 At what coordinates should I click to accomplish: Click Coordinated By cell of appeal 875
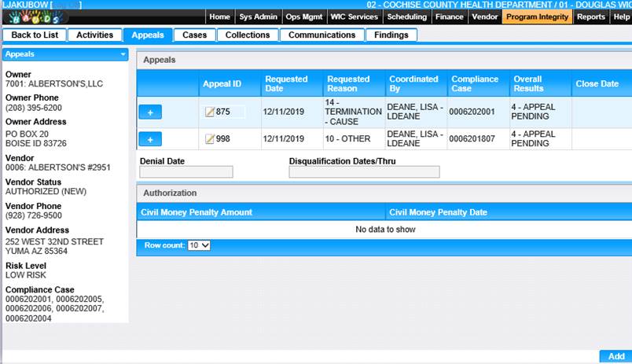pos(415,112)
